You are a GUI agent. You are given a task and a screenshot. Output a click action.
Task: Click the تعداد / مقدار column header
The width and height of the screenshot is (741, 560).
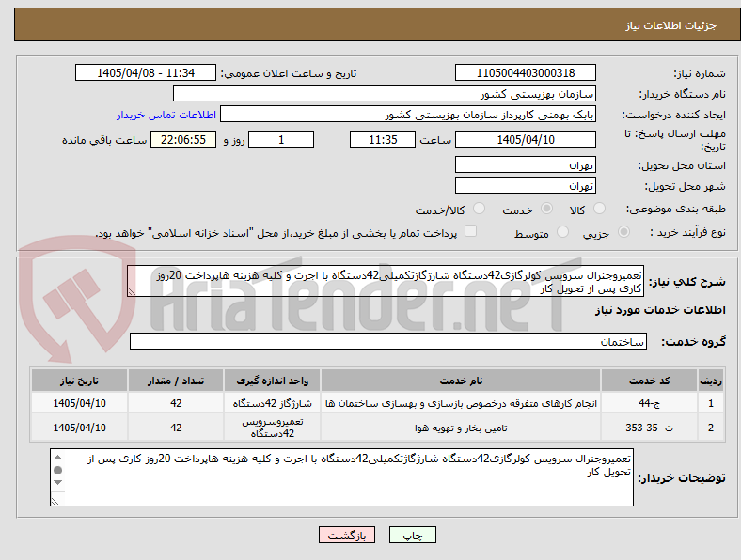[x=176, y=381]
